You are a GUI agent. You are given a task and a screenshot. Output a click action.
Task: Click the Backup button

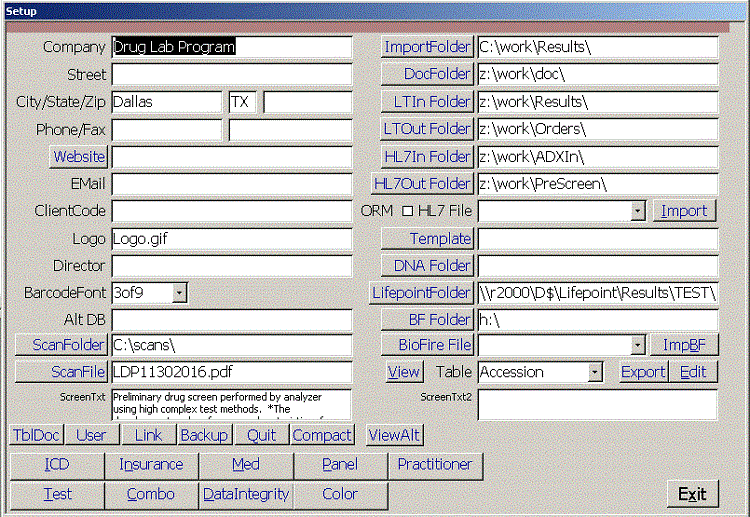204,435
